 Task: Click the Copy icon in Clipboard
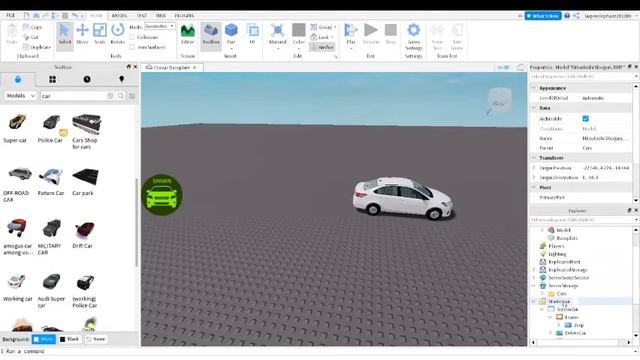pyautogui.click(x=27, y=27)
